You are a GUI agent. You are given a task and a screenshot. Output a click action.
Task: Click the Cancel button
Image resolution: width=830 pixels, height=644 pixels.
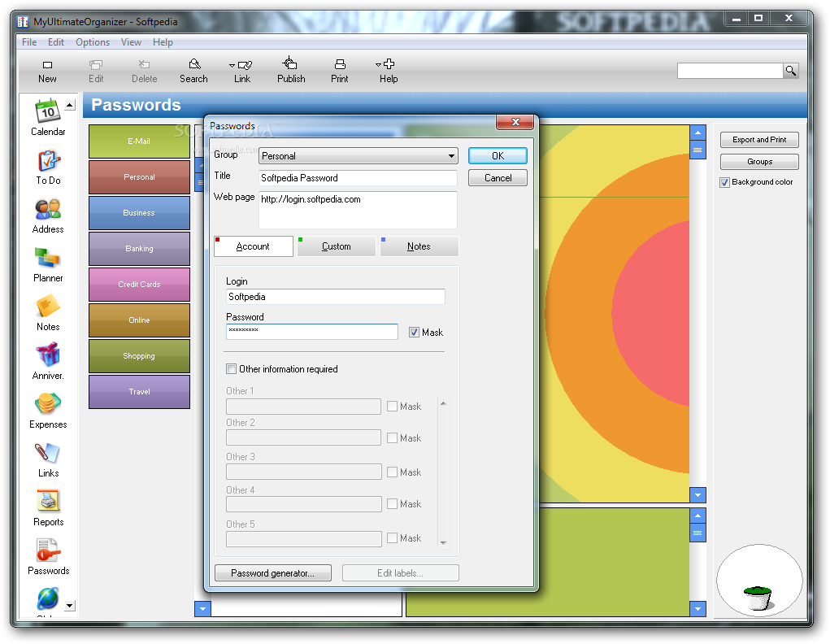pyautogui.click(x=498, y=178)
